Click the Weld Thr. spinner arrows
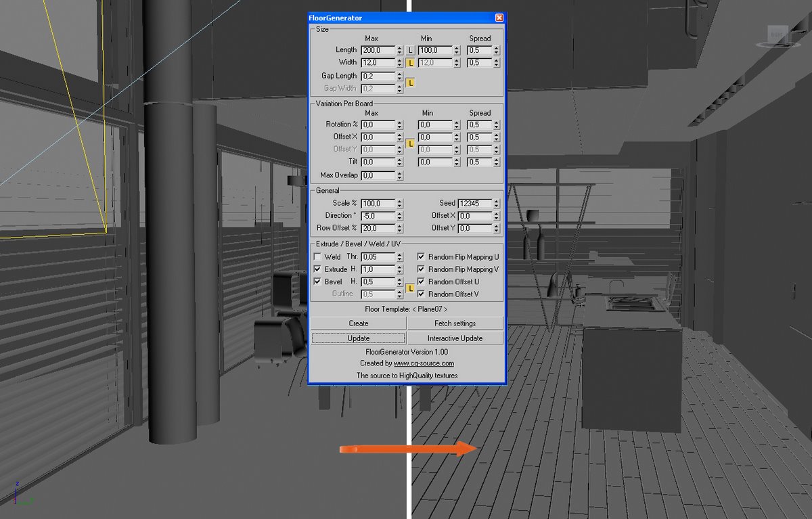The image size is (812, 519). (x=400, y=257)
